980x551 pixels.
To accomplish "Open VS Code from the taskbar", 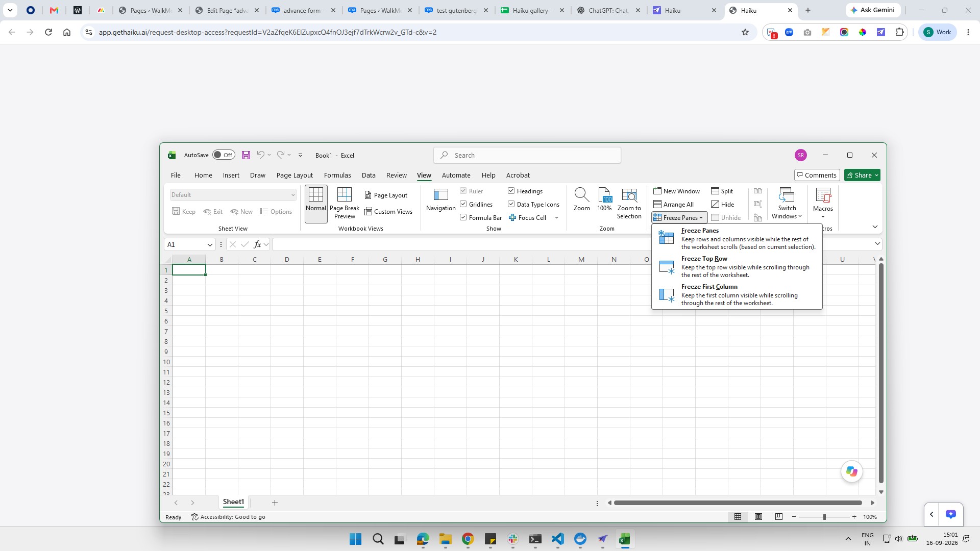I will coord(557,539).
